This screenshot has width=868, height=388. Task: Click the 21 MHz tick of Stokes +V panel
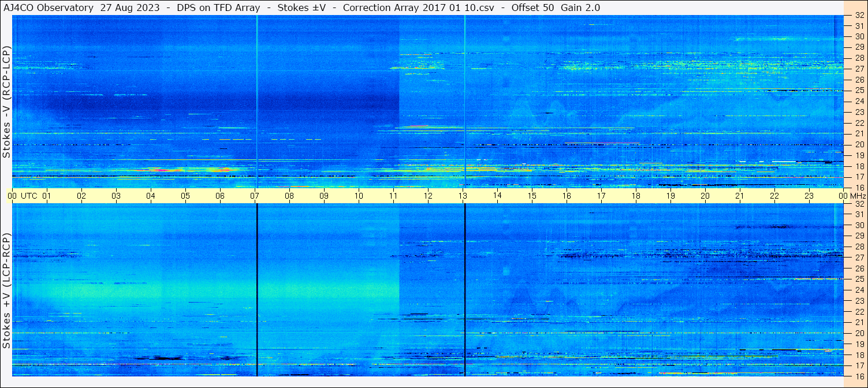859,322
